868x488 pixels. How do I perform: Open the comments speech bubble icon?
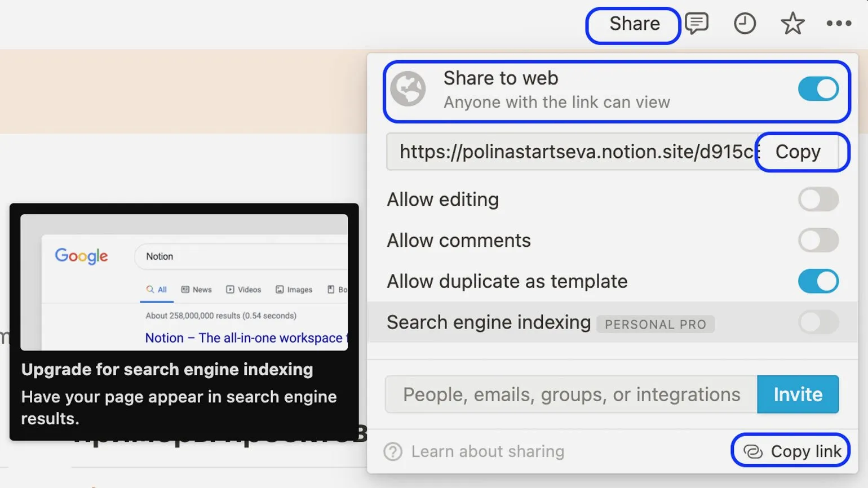[x=697, y=24]
